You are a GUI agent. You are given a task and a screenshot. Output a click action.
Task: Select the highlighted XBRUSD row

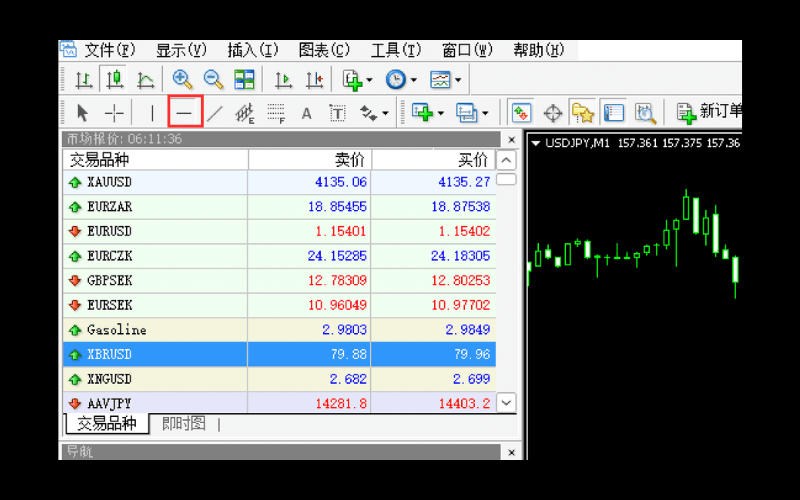point(280,354)
